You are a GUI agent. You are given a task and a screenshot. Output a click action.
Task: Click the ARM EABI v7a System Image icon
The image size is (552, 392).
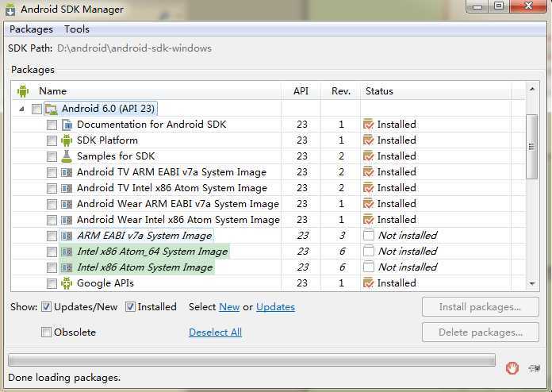[67, 236]
